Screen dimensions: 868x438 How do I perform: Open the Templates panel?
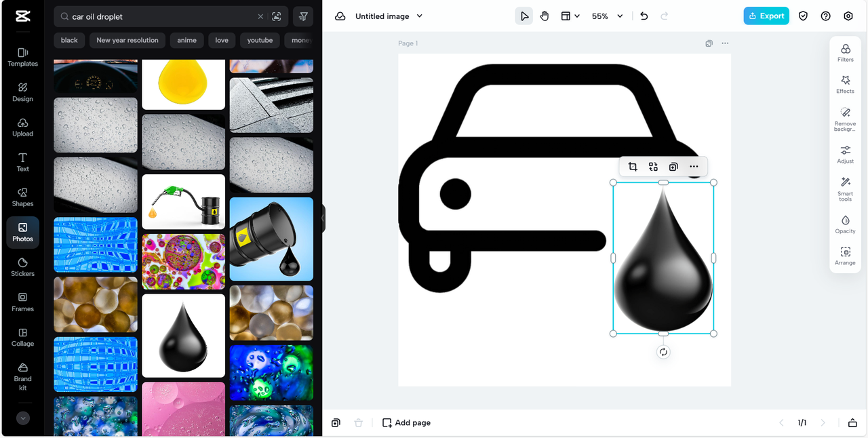[22, 57]
